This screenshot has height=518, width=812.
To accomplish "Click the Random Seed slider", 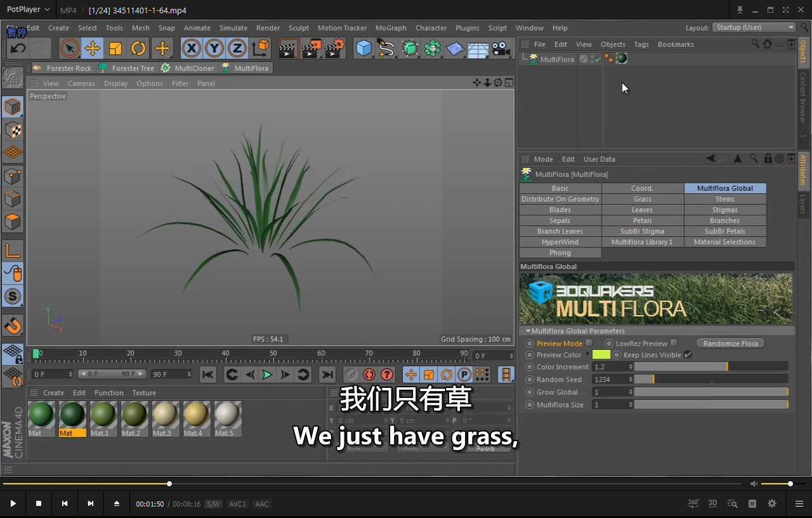I will [712, 380].
